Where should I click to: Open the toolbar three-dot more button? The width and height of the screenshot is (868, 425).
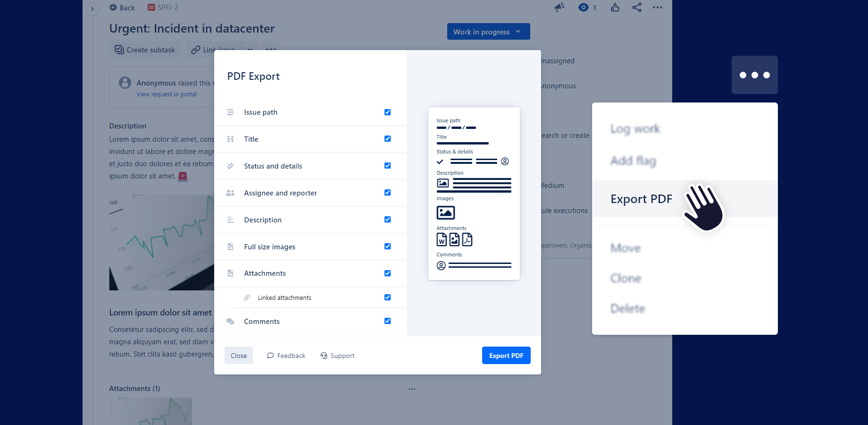coord(270,49)
